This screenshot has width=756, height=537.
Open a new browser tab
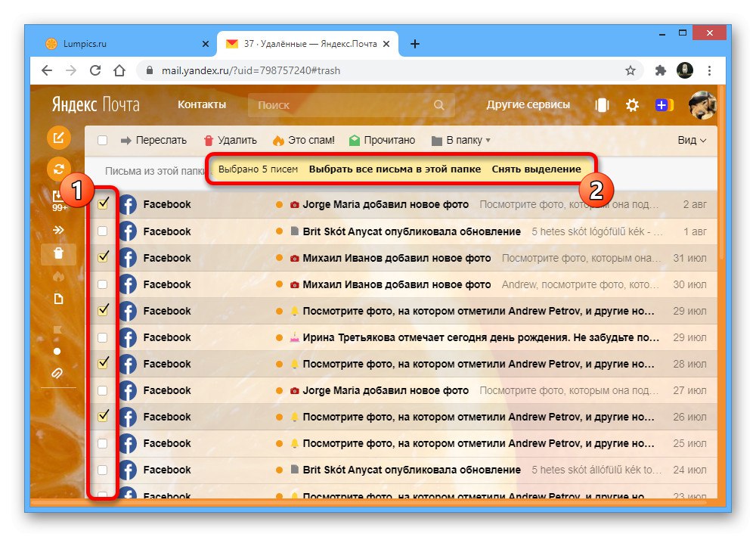[x=414, y=44]
